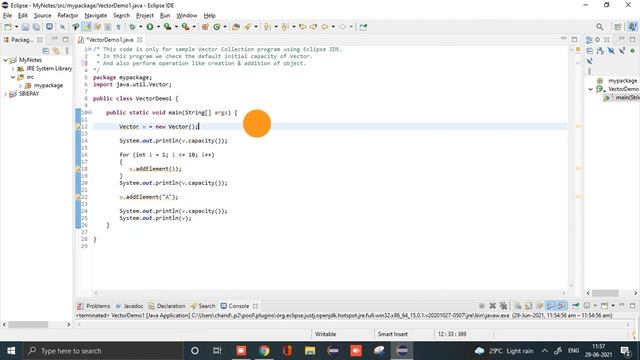Click the taskbar search box
The height and width of the screenshot is (360, 640).
(102, 351)
